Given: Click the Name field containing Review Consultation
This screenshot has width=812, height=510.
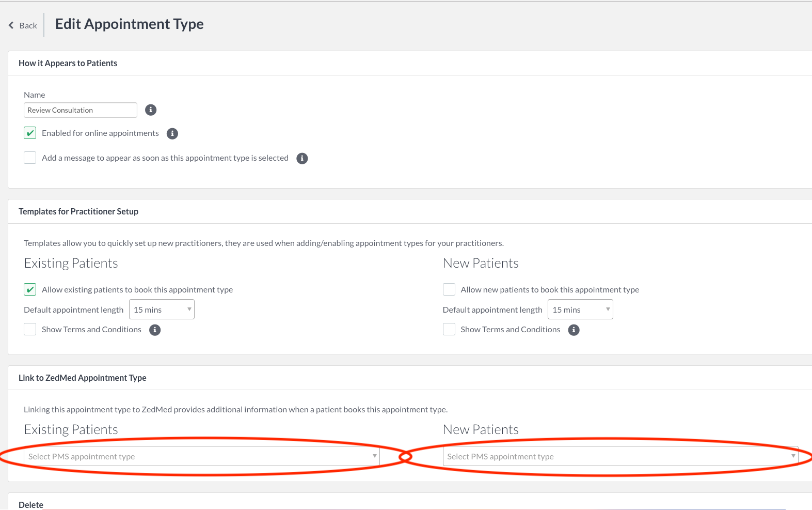Looking at the screenshot, I should point(81,110).
